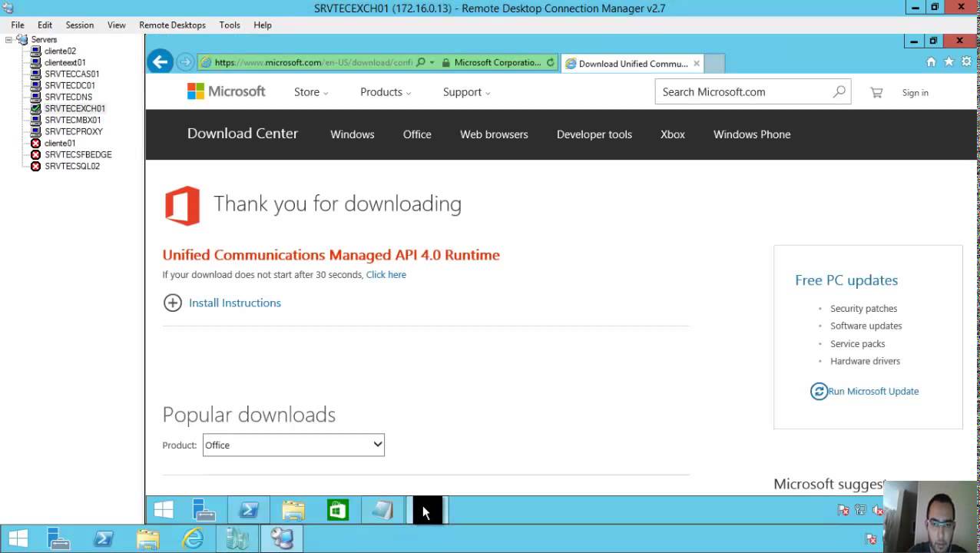Viewport: 980px width, 553px height.
Task: Click the 'Click here' download link
Action: pyautogui.click(x=386, y=274)
